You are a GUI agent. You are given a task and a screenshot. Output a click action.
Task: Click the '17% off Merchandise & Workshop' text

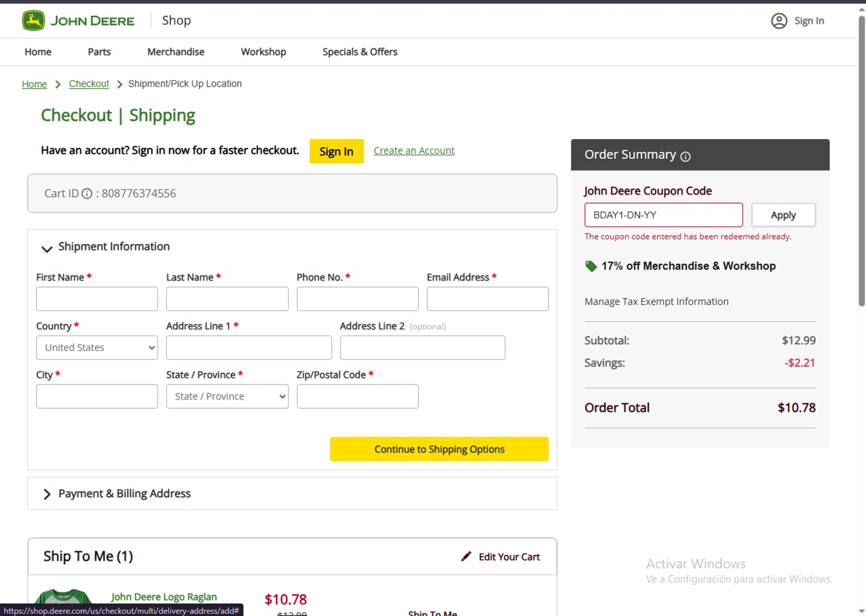pyautogui.click(x=688, y=266)
